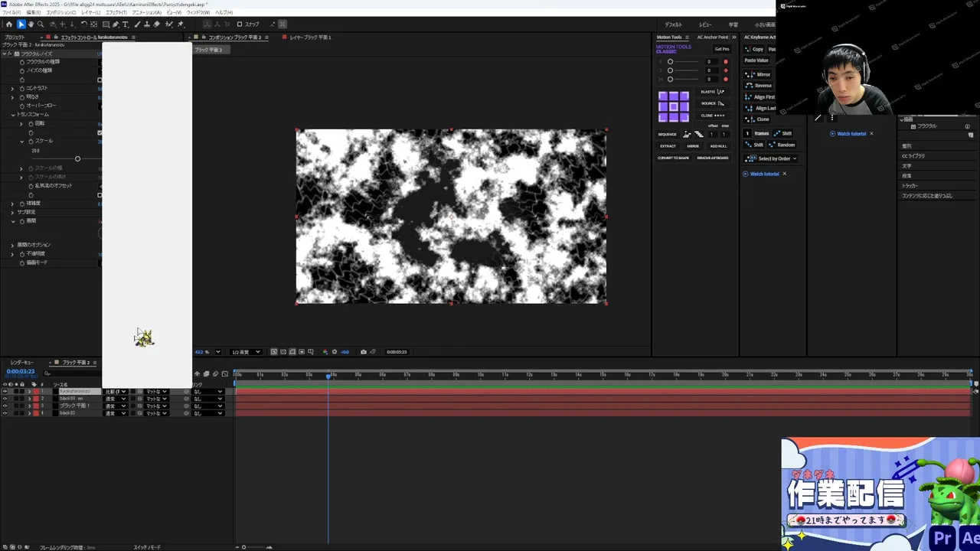
Task: Click the current time 0:00:03:23 timecode
Action: click(x=21, y=371)
